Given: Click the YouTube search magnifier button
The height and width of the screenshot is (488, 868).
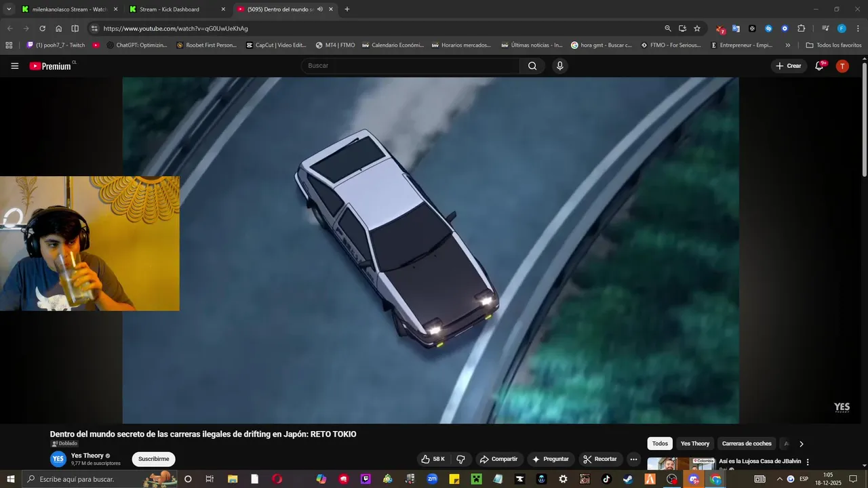Looking at the screenshot, I should pos(532,66).
